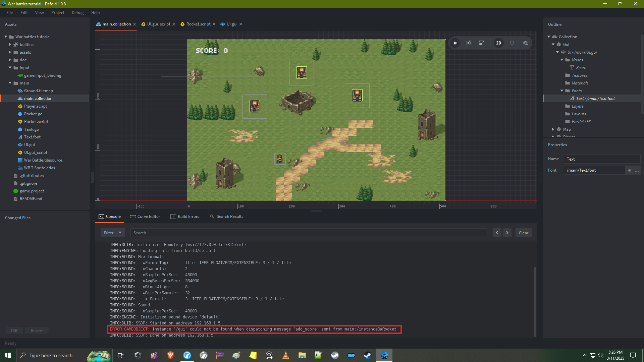Click the browse ellipsis beside Font field
Viewport: 644px width, 362px height.
637,170
